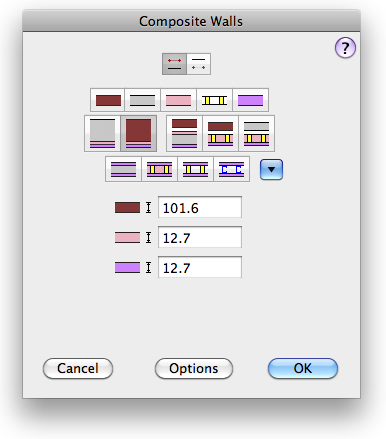Cancel the Composite Walls dialog
The width and height of the screenshot is (386, 439).
(x=78, y=368)
